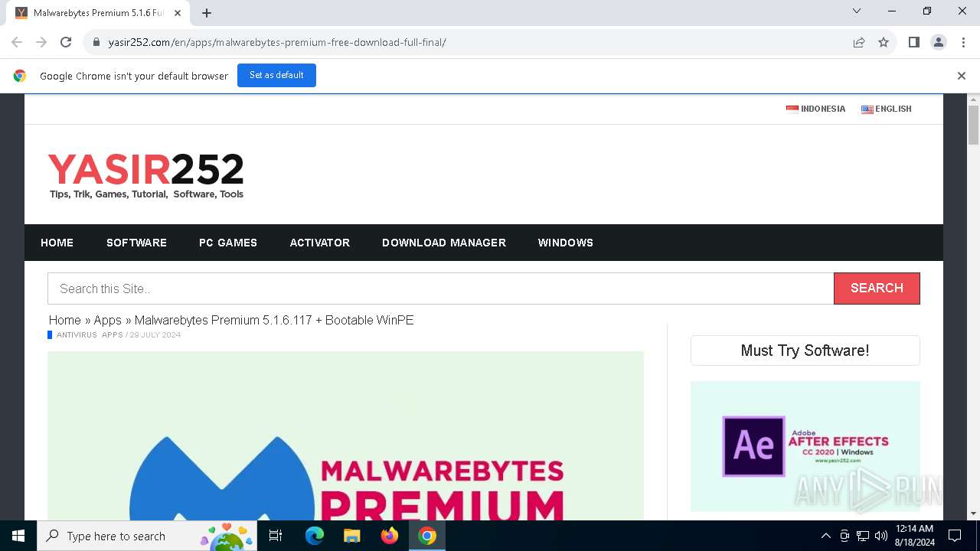
Task: Select the Chrome taskbar icon
Action: [x=427, y=536]
